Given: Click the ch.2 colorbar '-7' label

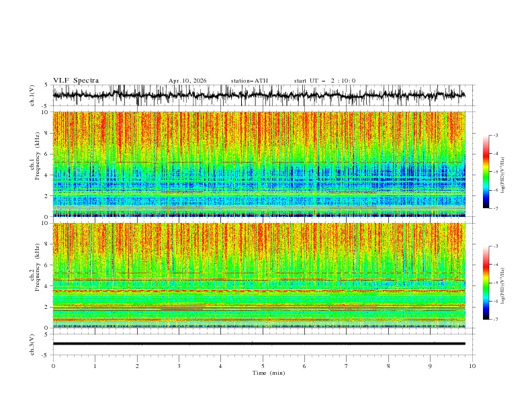Looking at the screenshot, I should point(496,320).
